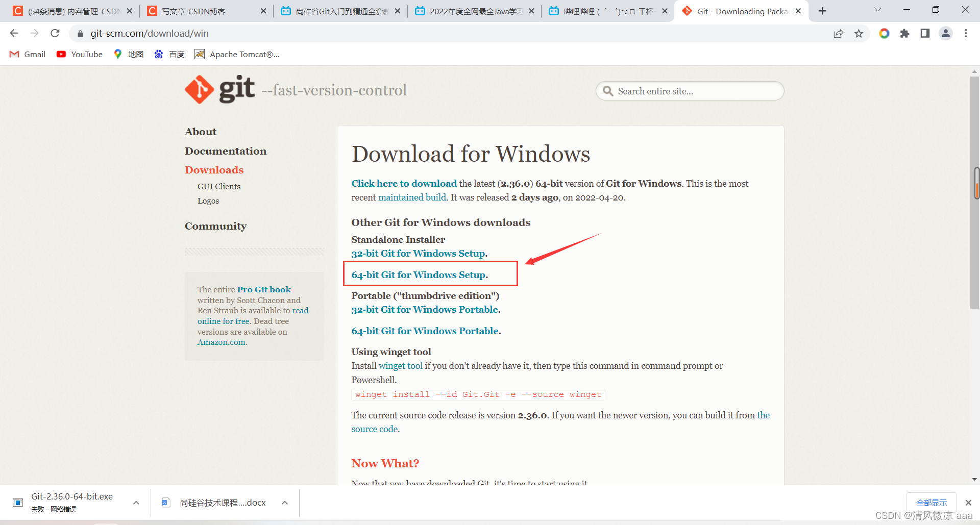980x525 pixels.
Task: Reload the git-scm page
Action: pyautogui.click(x=55, y=33)
